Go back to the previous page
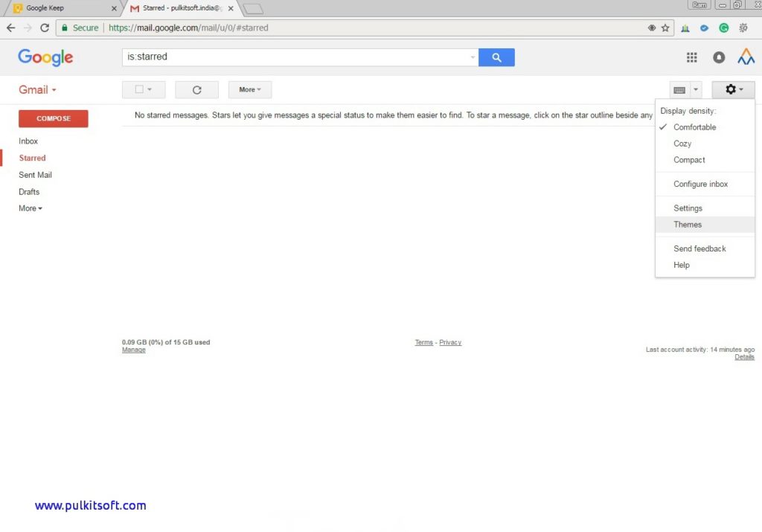762x532 pixels. click(x=10, y=28)
